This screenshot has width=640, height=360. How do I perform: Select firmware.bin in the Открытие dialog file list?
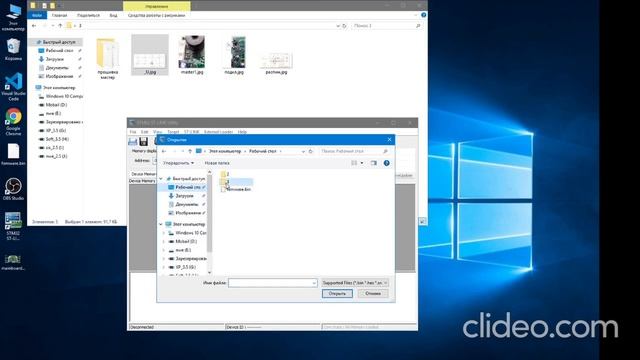click(x=236, y=189)
